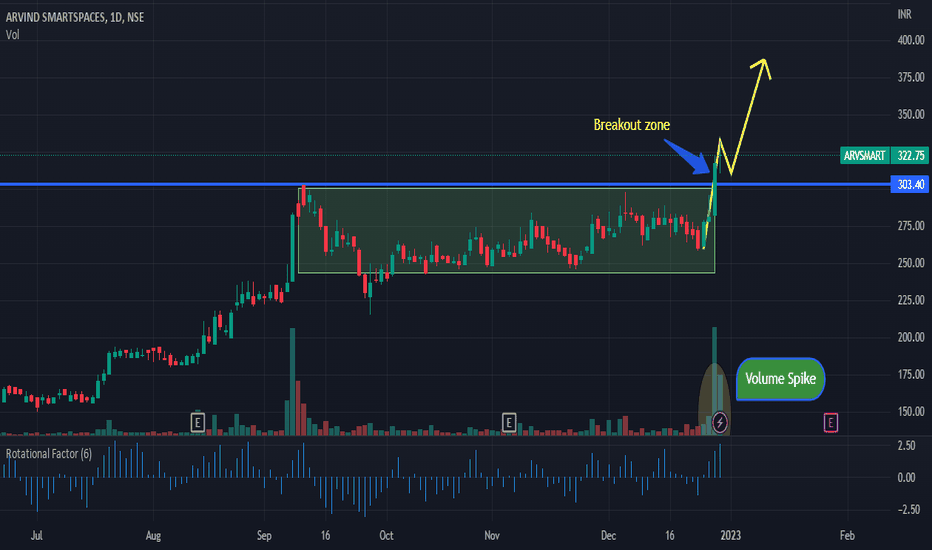Click the INR currency label
Image resolution: width=932 pixels, height=550 pixels.
(904, 14)
